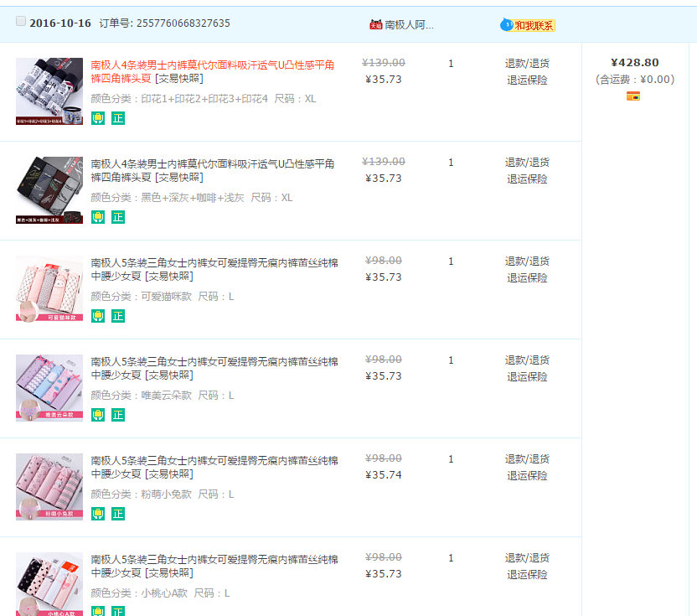Click the 正 badge on 印花1+印花2 row
697x616 pixels.
click(118, 118)
